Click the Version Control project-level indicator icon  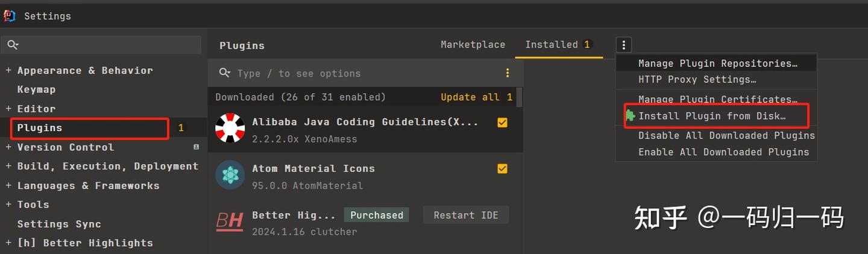[x=196, y=147]
